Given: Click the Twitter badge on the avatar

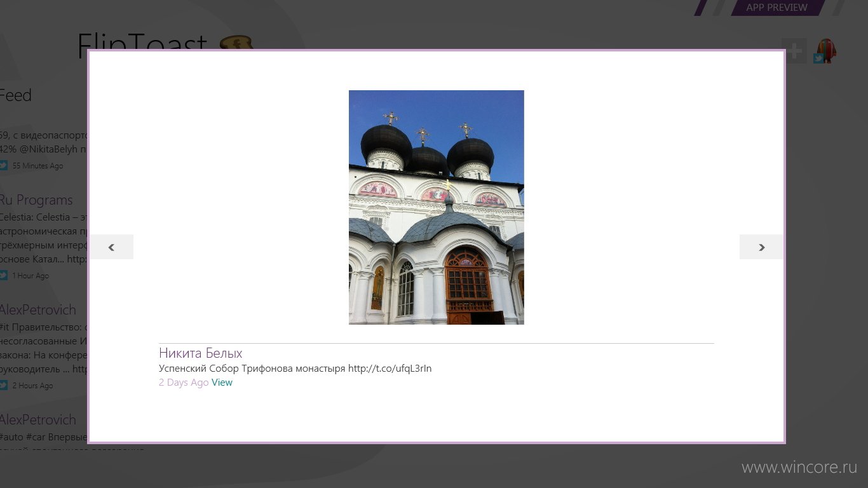Looking at the screenshot, I should coord(819,58).
